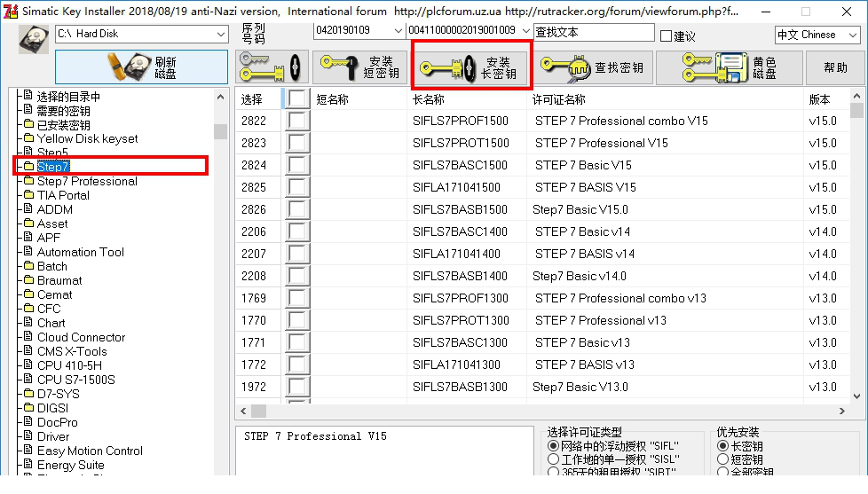Select floating license radio "SIFL"
The height and width of the screenshot is (494, 868).
tap(553, 446)
